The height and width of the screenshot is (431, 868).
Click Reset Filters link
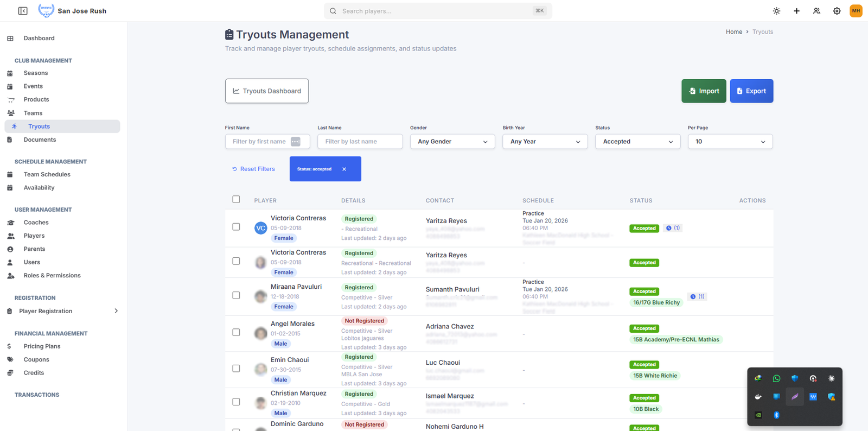click(253, 169)
